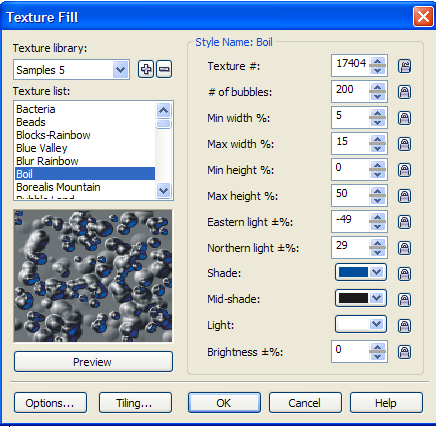Click the plus icon to add texture
This screenshot has height=427, width=436.
(x=146, y=69)
